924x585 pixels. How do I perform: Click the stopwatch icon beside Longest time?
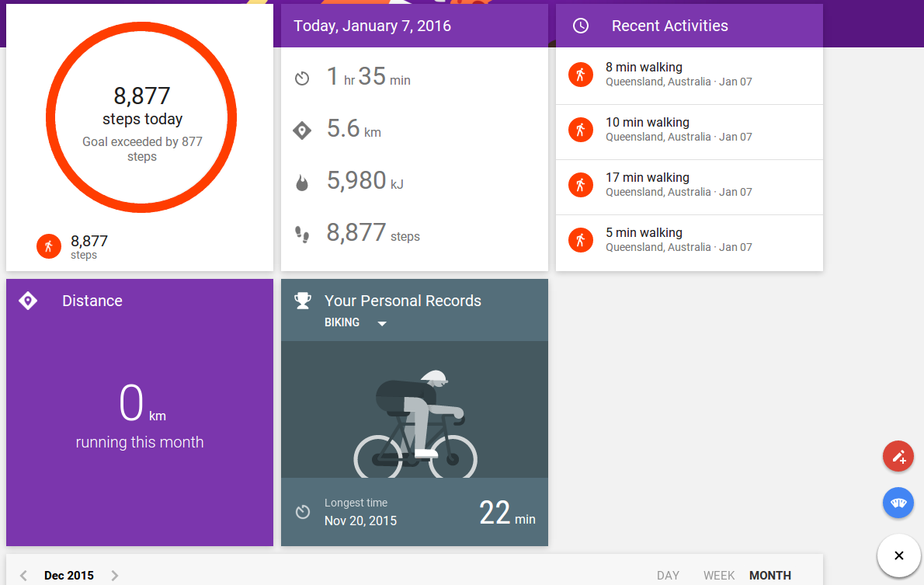pyautogui.click(x=302, y=512)
